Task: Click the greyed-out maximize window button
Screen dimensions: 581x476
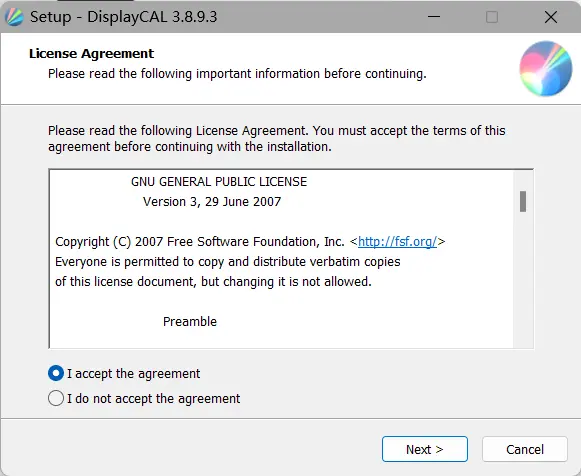Action: tap(492, 17)
